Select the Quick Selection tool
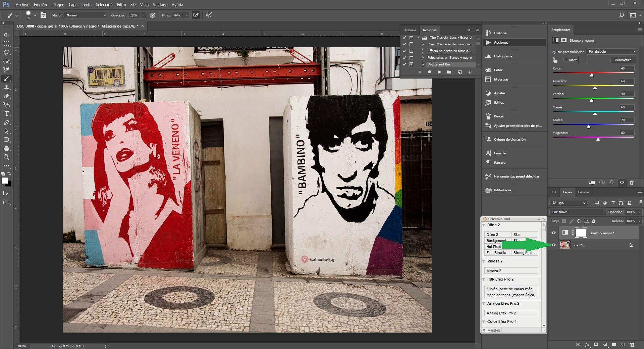The image size is (644, 349). coord(6,61)
